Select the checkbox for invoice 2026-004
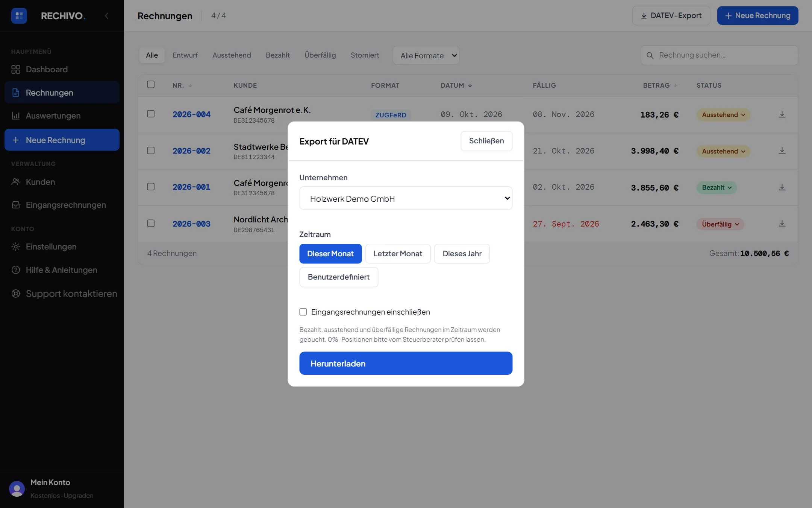The width and height of the screenshot is (812, 508). (151, 114)
